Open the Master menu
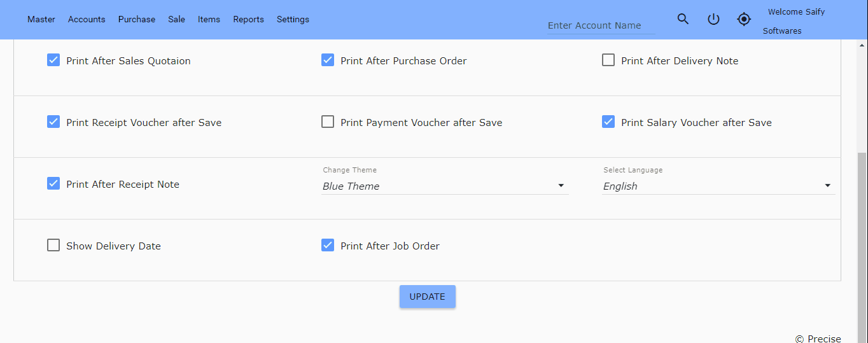The width and height of the screenshot is (868, 343). tap(41, 19)
